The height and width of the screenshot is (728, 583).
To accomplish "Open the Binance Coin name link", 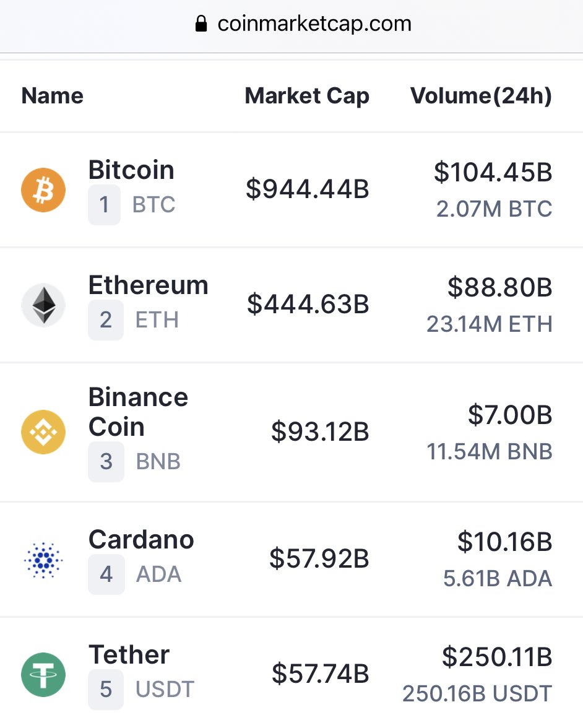I will click(x=138, y=412).
